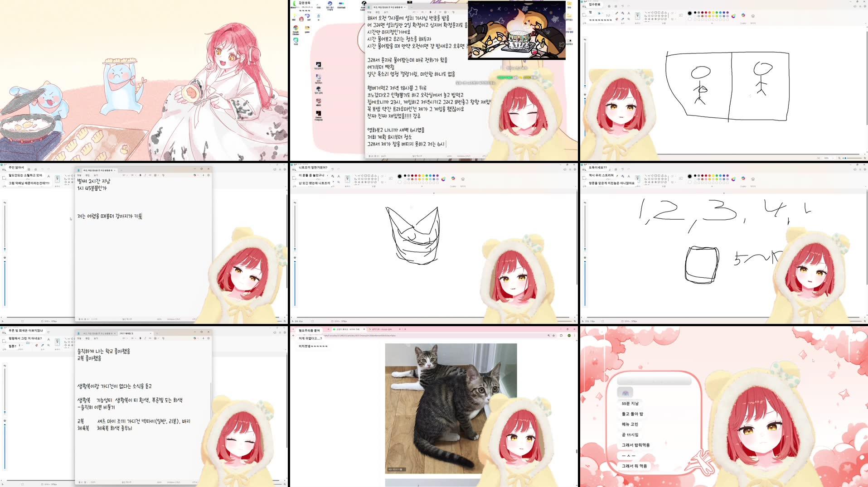Bookmark the cat page with the star

tap(553, 336)
